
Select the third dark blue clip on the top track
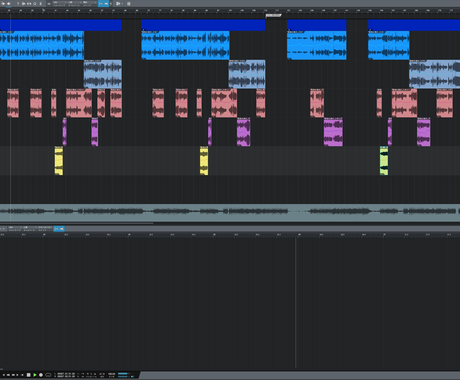point(317,25)
